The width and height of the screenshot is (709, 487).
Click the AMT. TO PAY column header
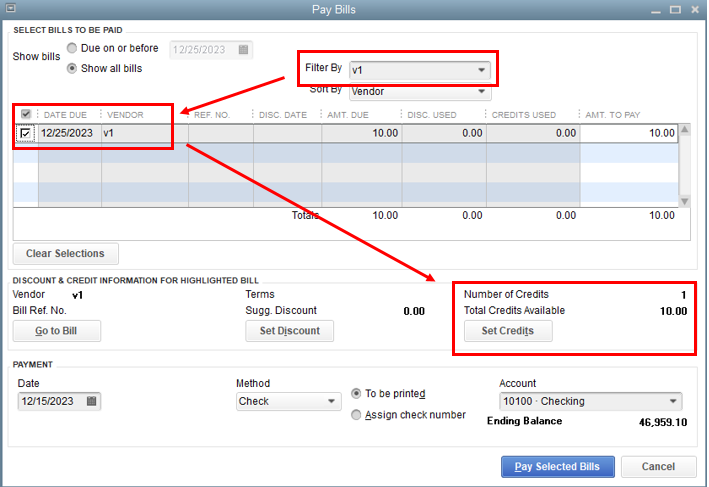click(x=613, y=115)
